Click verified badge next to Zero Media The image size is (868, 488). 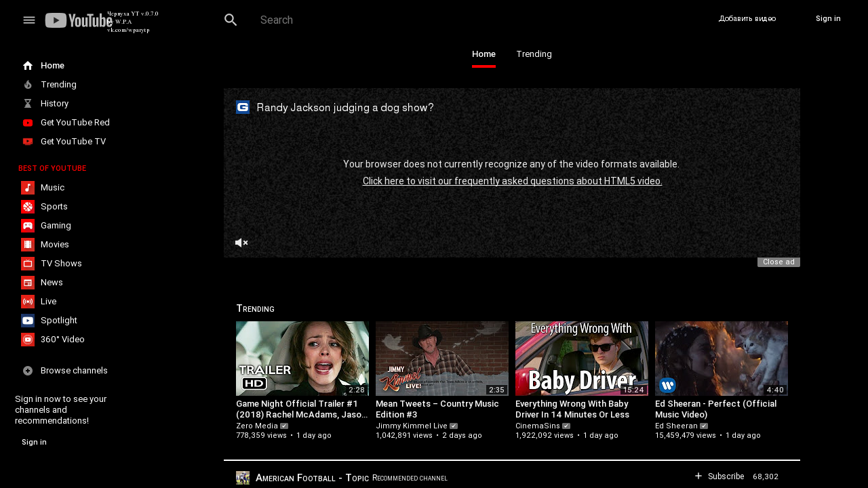click(284, 426)
